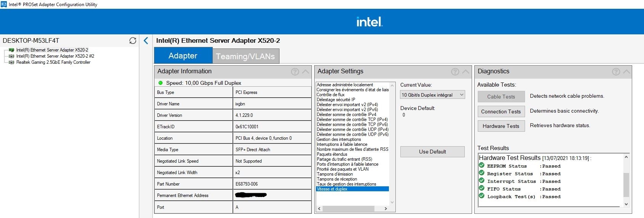Collapse the Diagnostics panel
The width and height of the screenshot is (644, 218).
tap(626, 71)
